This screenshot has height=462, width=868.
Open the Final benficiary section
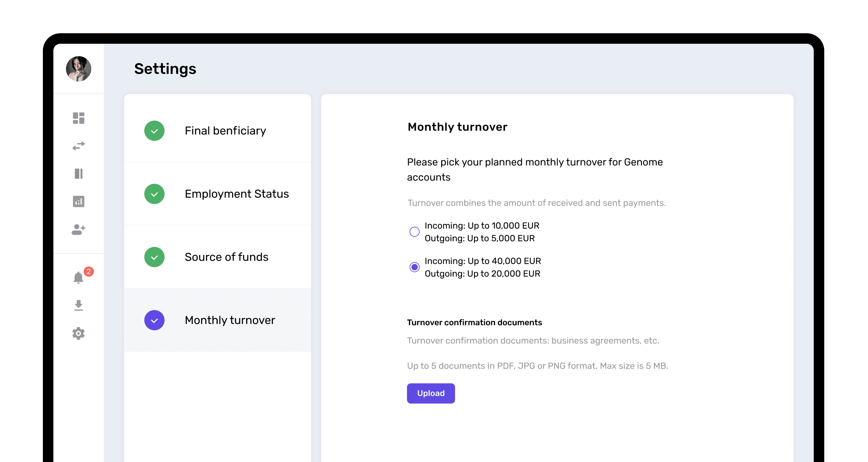(x=225, y=131)
